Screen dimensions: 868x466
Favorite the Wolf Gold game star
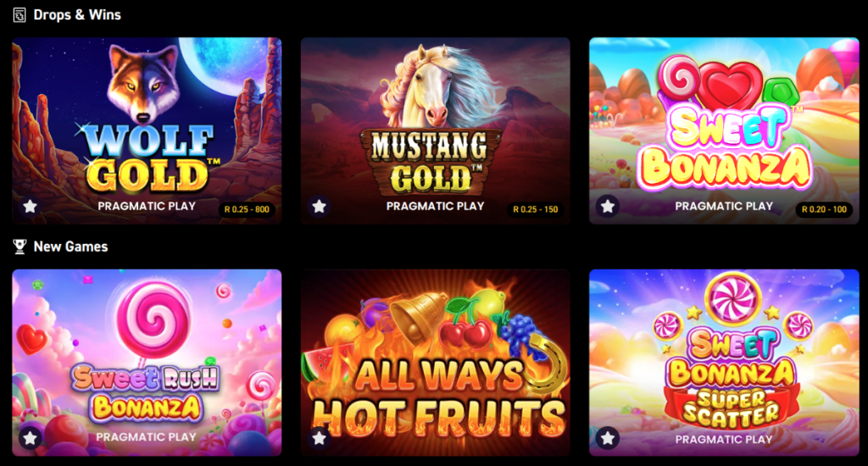click(x=30, y=207)
